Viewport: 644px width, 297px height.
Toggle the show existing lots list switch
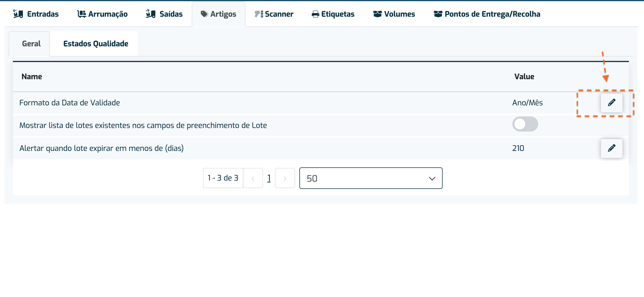tap(525, 124)
